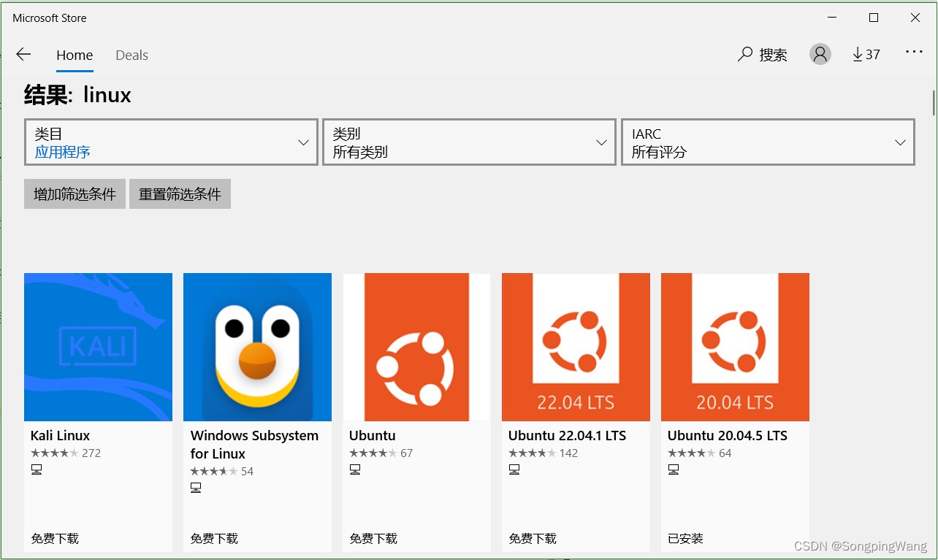The height and width of the screenshot is (560, 938).
Task: Click the Ubuntu 22.04.1 LTS title
Action: click(x=568, y=436)
